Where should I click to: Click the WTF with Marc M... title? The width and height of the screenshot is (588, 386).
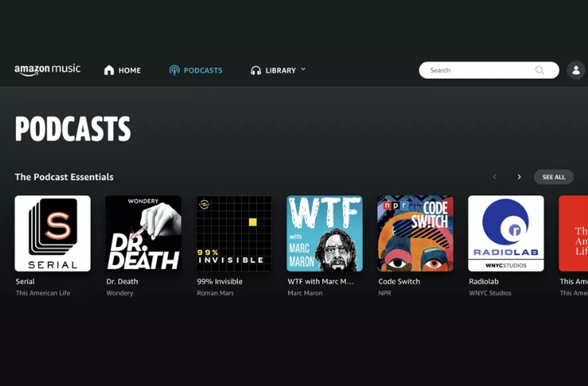(x=321, y=281)
